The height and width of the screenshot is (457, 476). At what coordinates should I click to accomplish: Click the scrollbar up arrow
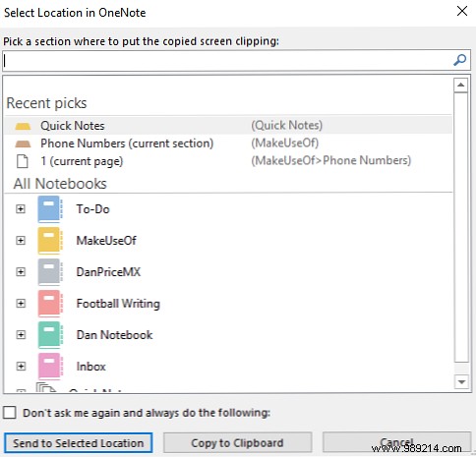click(461, 86)
